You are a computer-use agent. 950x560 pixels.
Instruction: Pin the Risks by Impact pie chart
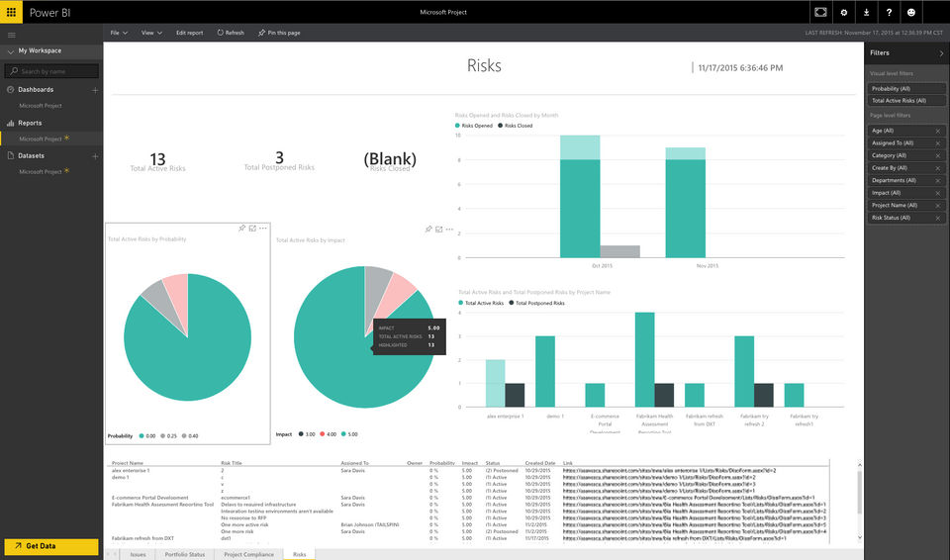pyautogui.click(x=428, y=230)
